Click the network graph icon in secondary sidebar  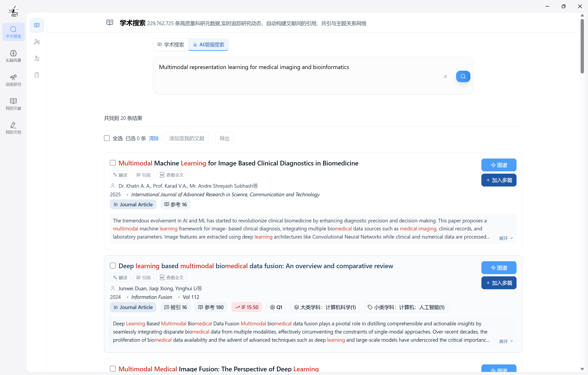(x=37, y=42)
